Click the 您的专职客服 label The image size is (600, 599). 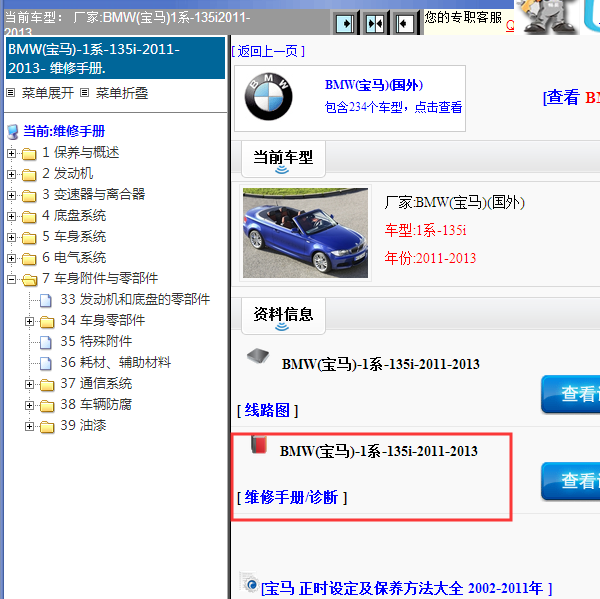pyautogui.click(x=463, y=17)
